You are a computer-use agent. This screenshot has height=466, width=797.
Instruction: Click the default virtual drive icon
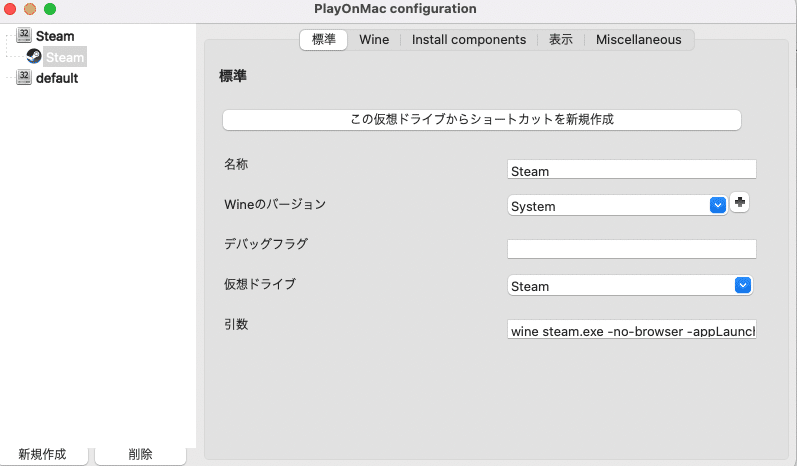tap(24, 78)
